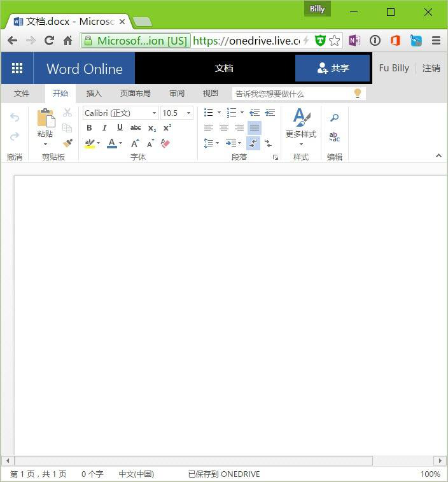Open the 10.5 font size dropdown

coord(188,113)
